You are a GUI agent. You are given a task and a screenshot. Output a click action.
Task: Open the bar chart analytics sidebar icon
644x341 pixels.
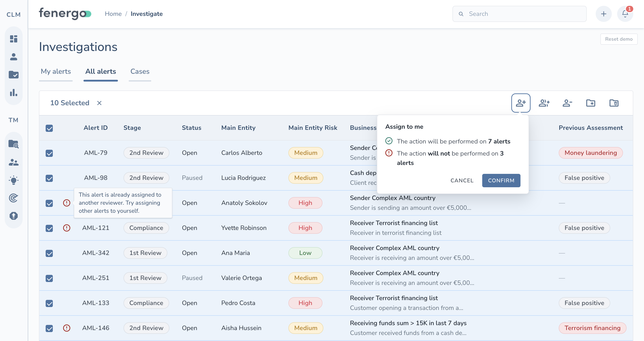[x=13, y=93]
